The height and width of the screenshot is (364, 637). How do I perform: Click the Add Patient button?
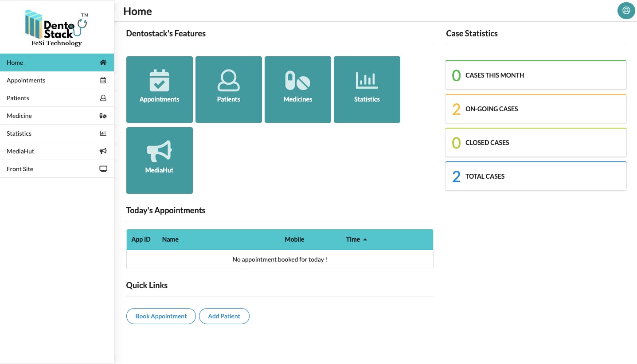(224, 316)
